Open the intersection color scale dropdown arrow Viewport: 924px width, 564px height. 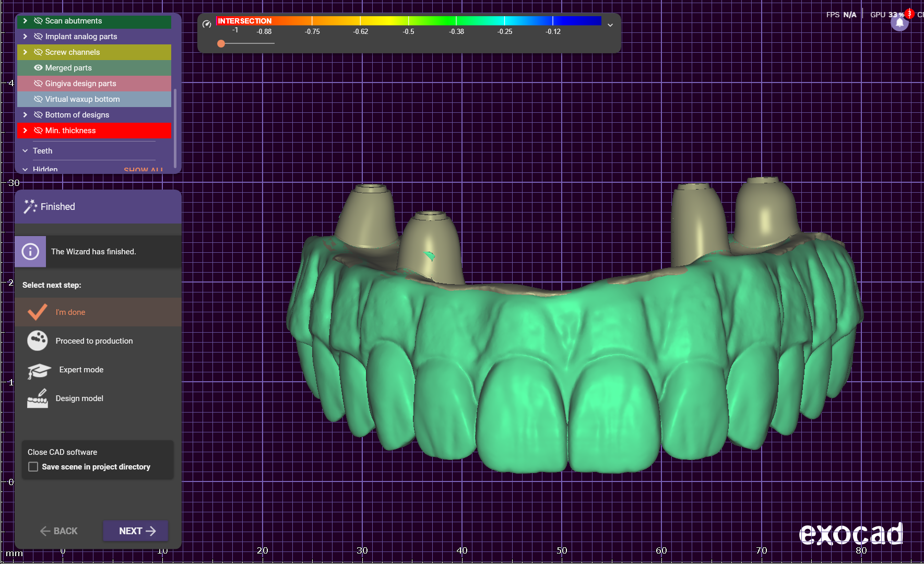610,25
